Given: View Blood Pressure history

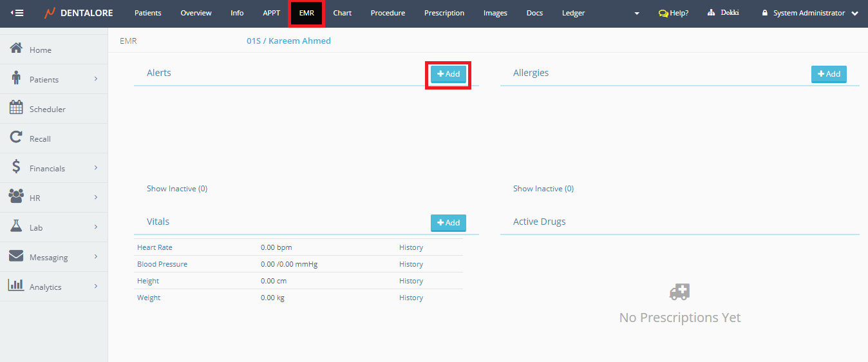Looking at the screenshot, I should tap(411, 264).
